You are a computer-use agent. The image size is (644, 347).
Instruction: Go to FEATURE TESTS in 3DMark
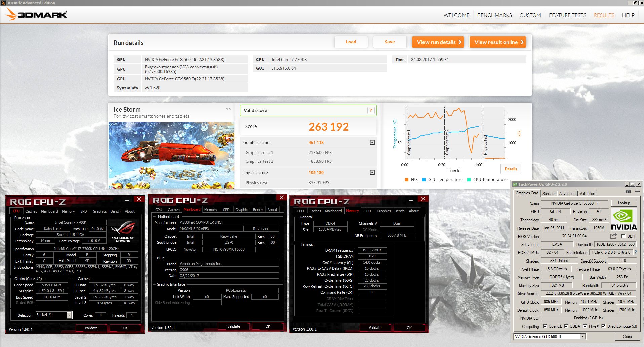tap(567, 15)
